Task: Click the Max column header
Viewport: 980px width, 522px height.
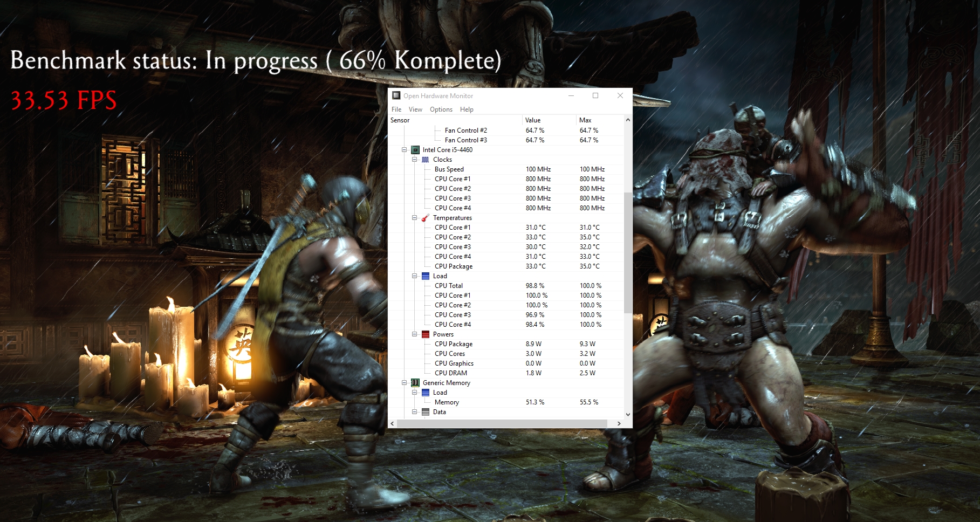Action: (x=600, y=120)
